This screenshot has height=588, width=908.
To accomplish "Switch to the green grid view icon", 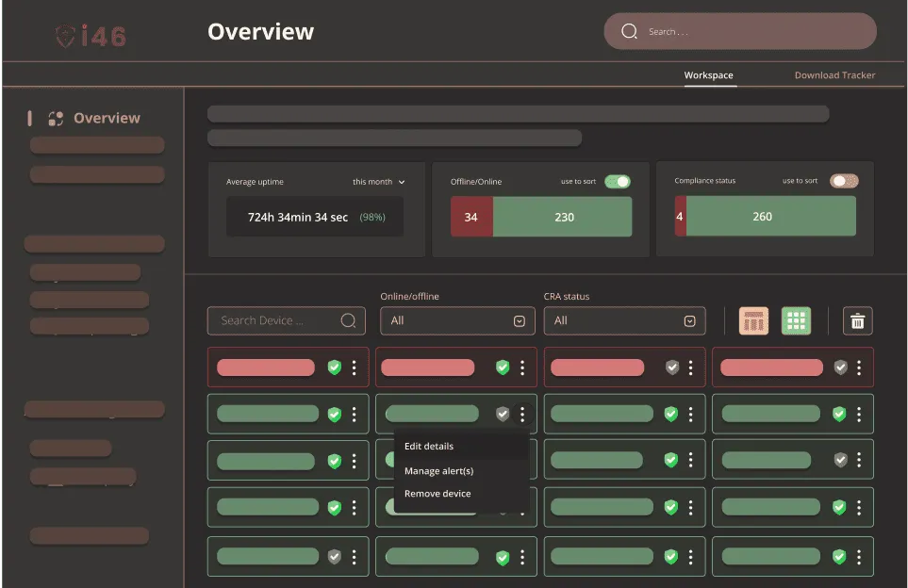I will click(x=796, y=320).
